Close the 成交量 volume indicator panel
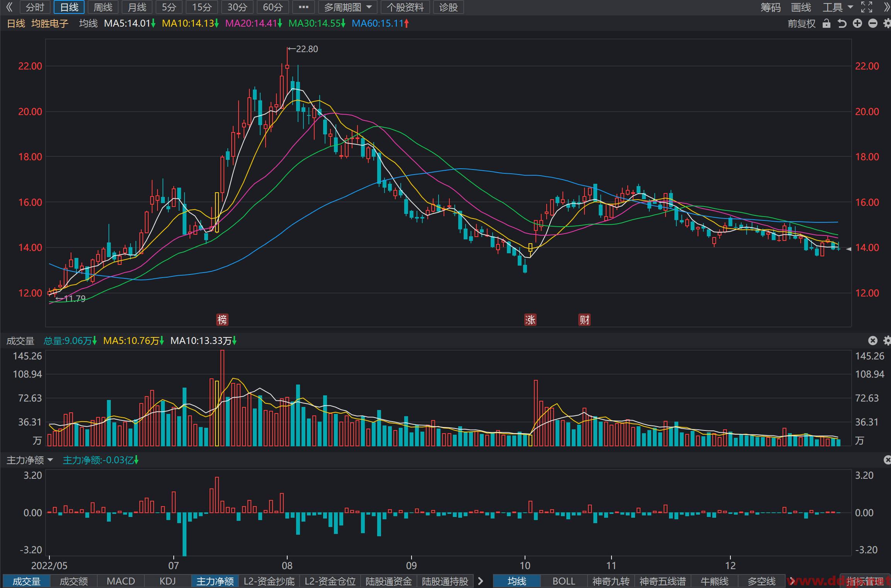 click(x=873, y=341)
